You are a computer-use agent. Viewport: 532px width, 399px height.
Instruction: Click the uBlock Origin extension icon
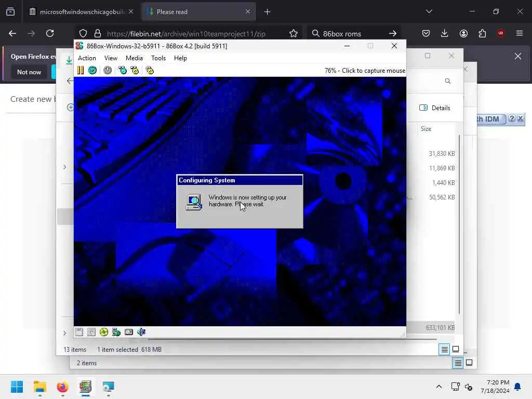(x=501, y=33)
